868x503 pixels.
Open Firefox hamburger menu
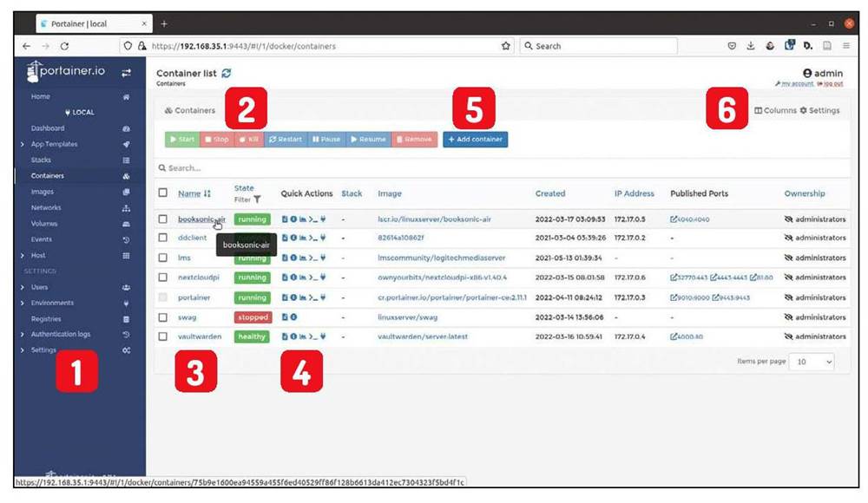pos(845,46)
